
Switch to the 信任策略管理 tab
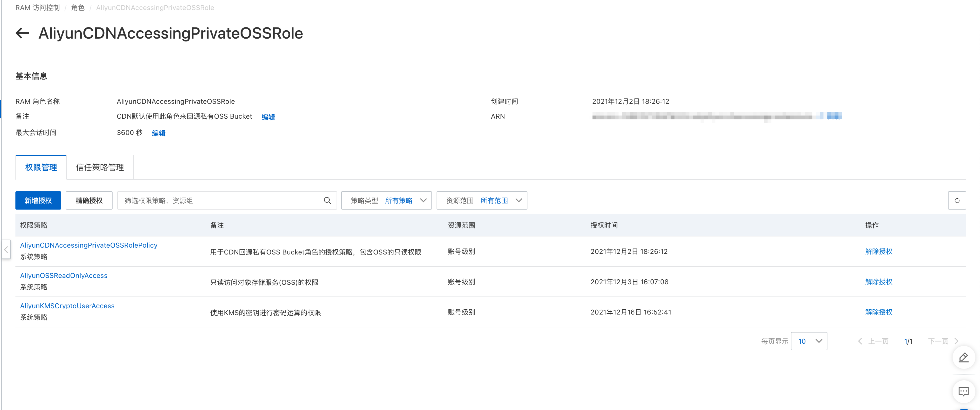click(x=100, y=168)
